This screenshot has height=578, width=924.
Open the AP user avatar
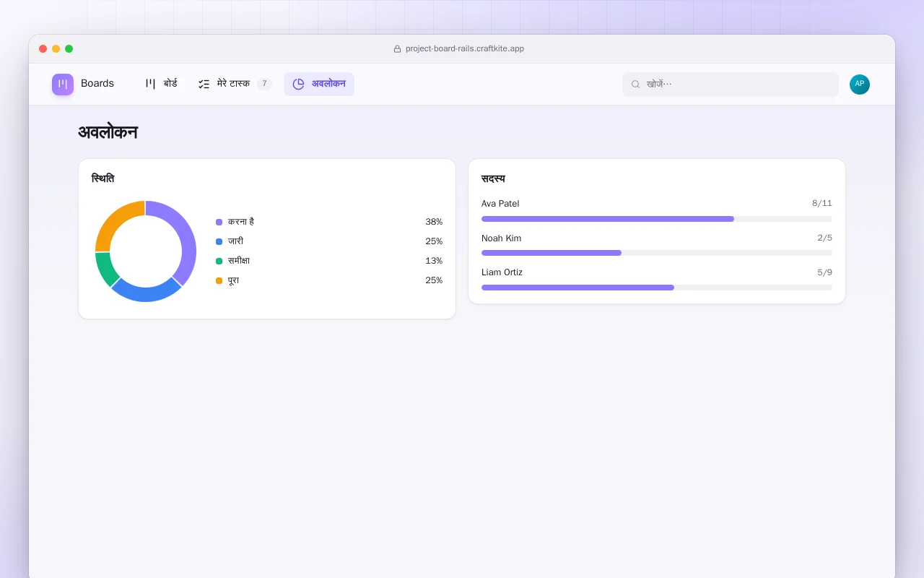860,84
